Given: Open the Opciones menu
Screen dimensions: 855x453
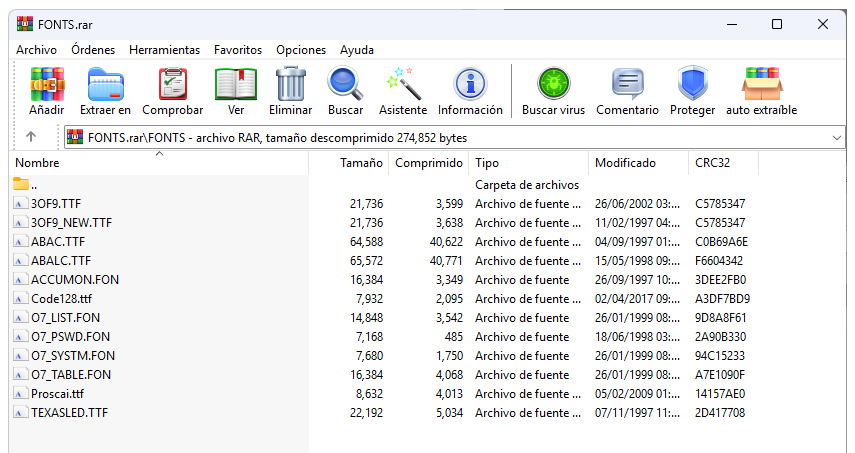Looking at the screenshot, I should click(x=301, y=50).
